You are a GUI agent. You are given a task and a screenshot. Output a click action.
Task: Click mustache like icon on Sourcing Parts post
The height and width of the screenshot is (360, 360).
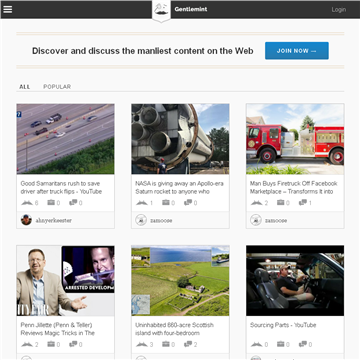256,344
